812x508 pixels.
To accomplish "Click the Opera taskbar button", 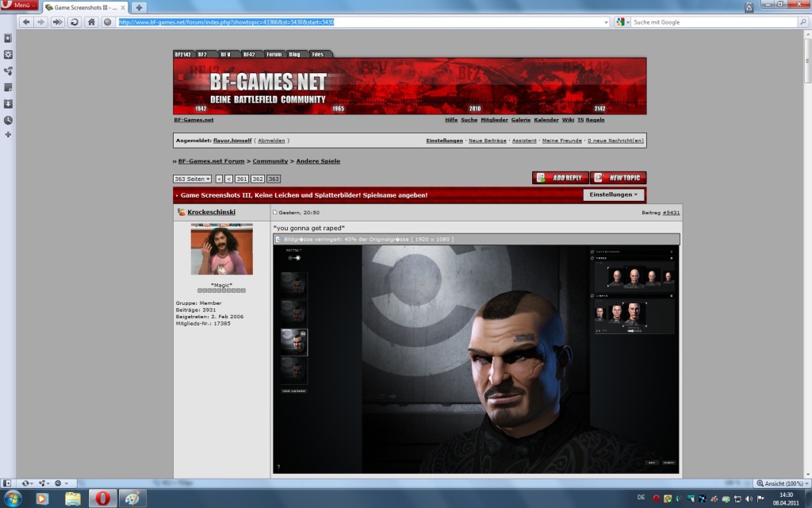I will pos(102,498).
